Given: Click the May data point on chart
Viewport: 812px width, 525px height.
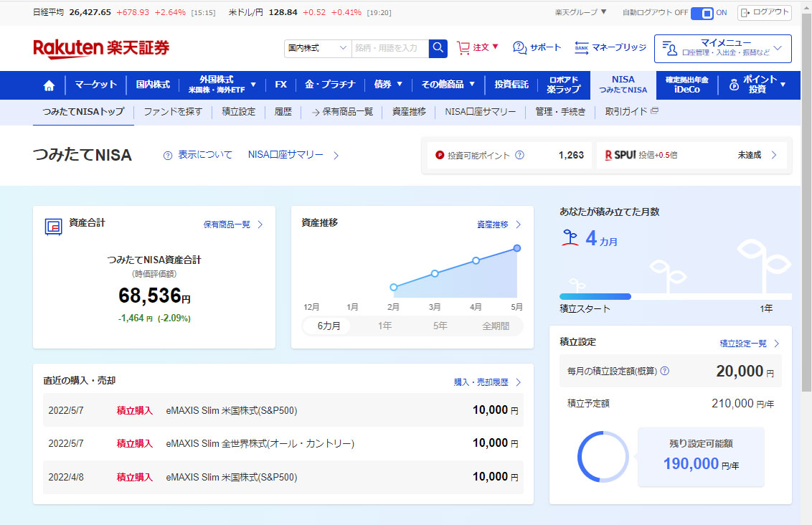Looking at the screenshot, I should (516, 248).
